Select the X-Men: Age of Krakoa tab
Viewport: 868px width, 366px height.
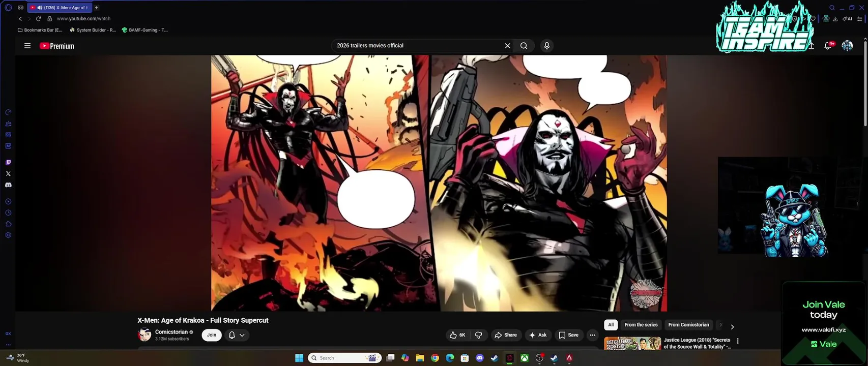coord(61,8)
